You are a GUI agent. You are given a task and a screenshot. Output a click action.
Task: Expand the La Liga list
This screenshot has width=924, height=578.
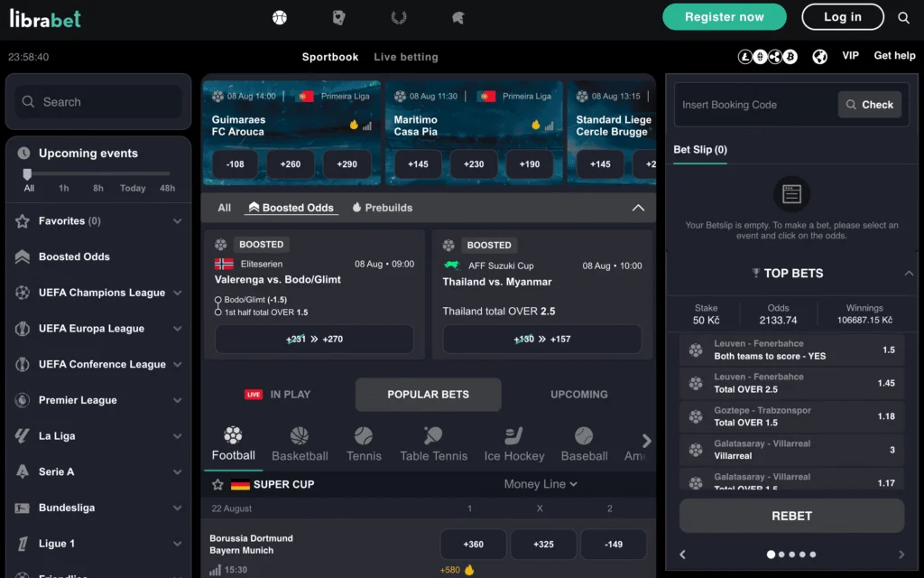click(x=178, y=436)
